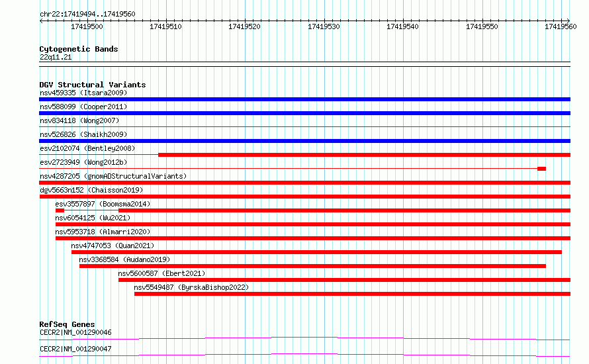Select the Cytogenetic Bands track title
The height and width of the screenshot is (364, 589).
click(x=79, y=49)
